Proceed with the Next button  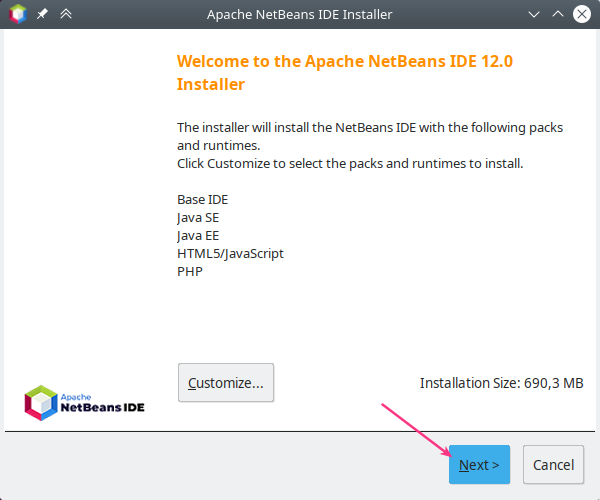(x=479, y=465)
